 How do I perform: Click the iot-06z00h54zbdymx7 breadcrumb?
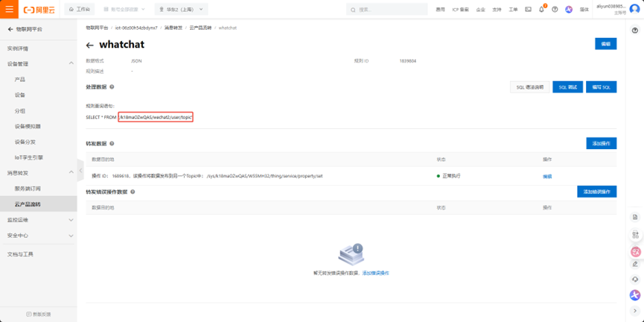[136, 28]
